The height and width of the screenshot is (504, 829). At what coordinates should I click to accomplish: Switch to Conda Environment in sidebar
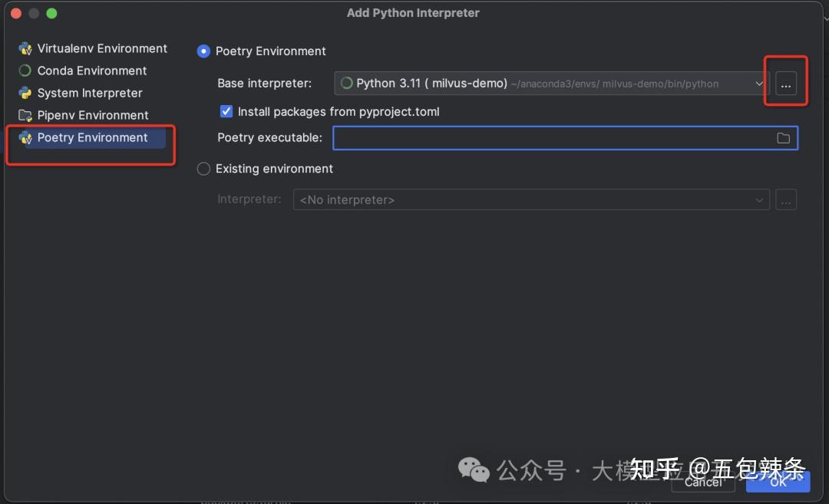click(x=92, y=71)
